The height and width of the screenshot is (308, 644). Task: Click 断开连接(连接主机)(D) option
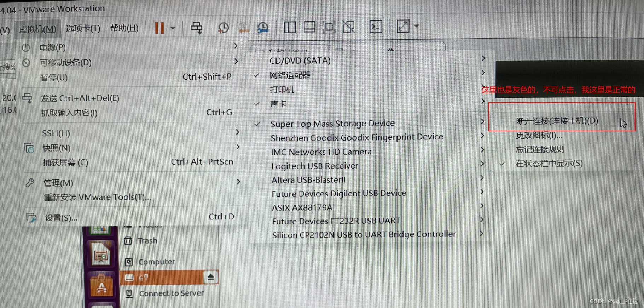tap(563, 121)
